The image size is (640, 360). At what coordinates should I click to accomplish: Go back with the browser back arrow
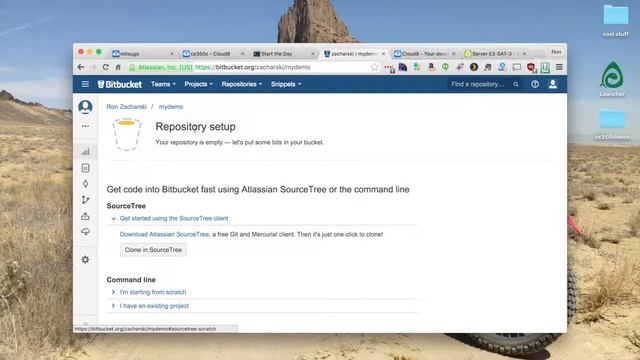click(x=81, y=67)
